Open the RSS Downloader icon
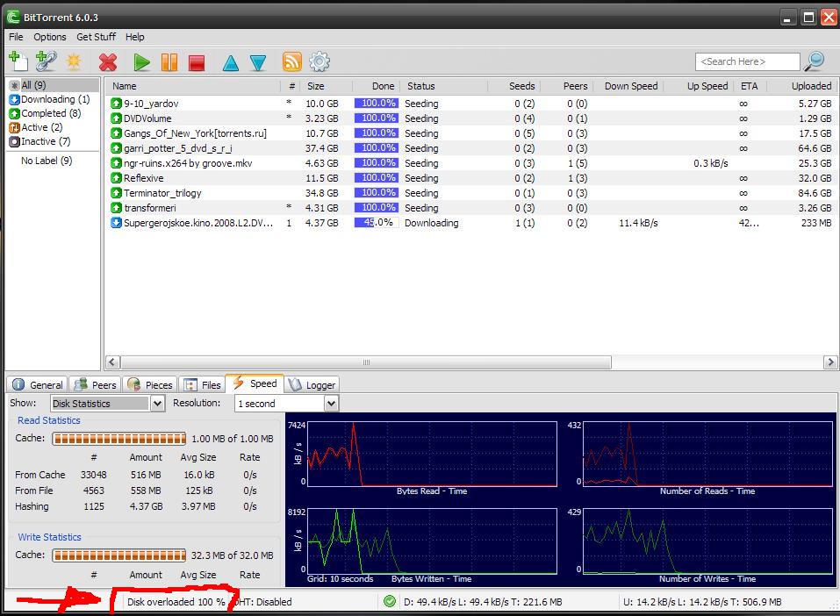Image resolution: width=840 pixels, height=616 pixels. coord(291,61)
